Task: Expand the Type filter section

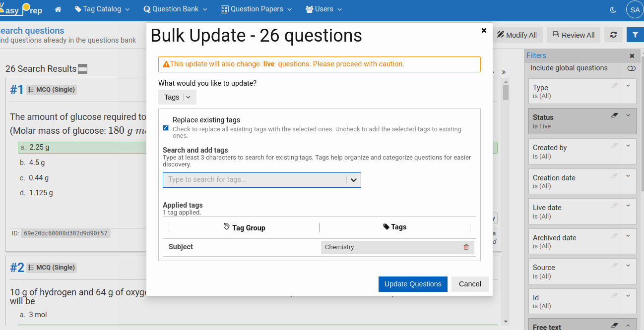Action: [628, 85]
